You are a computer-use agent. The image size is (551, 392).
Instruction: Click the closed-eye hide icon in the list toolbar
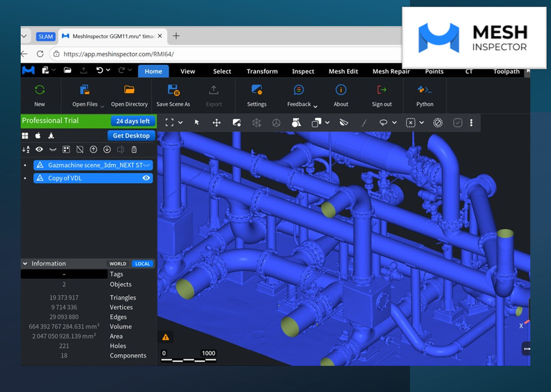coord(52,149)
